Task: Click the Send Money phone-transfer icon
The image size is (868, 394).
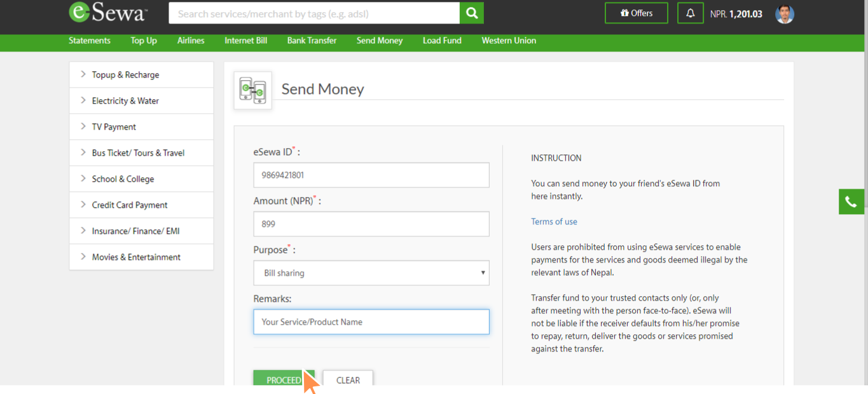Action: 252,90
